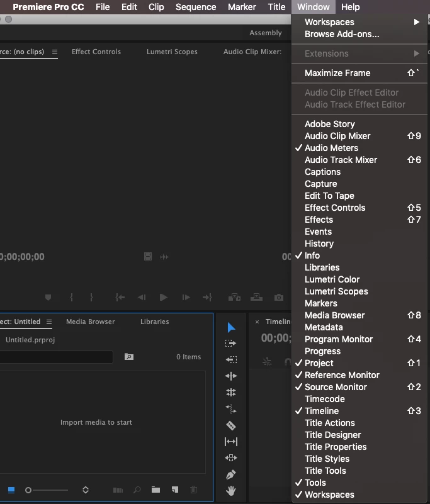Uncheck Info panel in Window menu
Image resolution: width=430 pixels, height=504 pixels.
pos(359,255)
